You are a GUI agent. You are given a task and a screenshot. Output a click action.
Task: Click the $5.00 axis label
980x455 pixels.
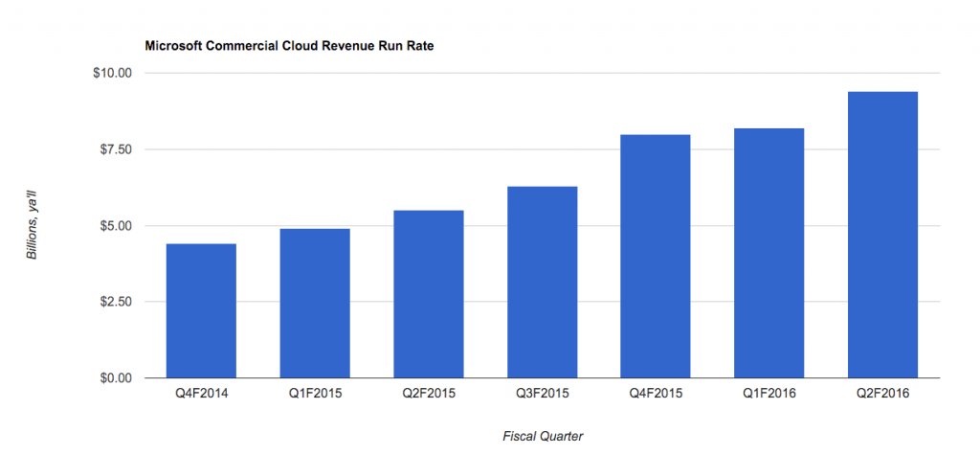coord(115,225)
